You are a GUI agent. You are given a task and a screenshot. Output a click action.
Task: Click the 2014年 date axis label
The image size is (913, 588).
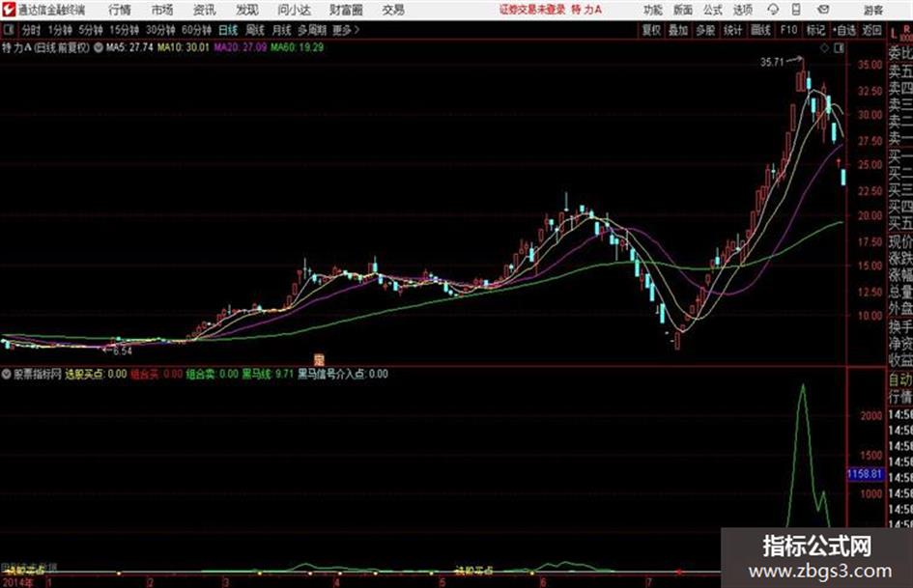[x=18, y=582]
